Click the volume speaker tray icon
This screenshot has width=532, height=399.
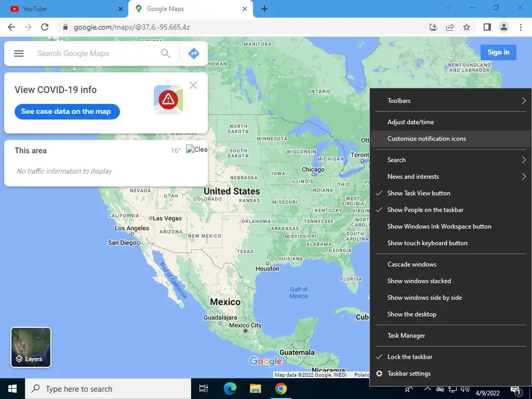pyautogui.click(x=465, y=389)
